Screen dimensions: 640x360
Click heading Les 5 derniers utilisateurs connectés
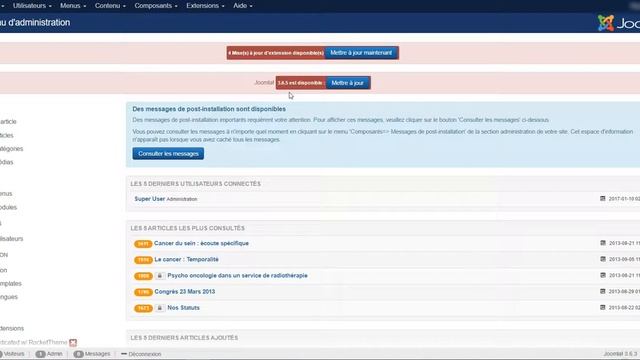pyautogui.click(x=196, y=184)
